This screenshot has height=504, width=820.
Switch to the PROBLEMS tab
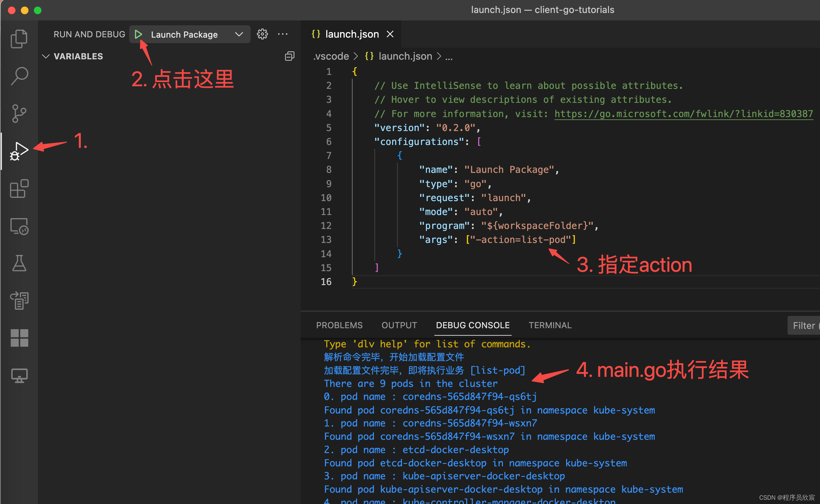click(339, 325)
